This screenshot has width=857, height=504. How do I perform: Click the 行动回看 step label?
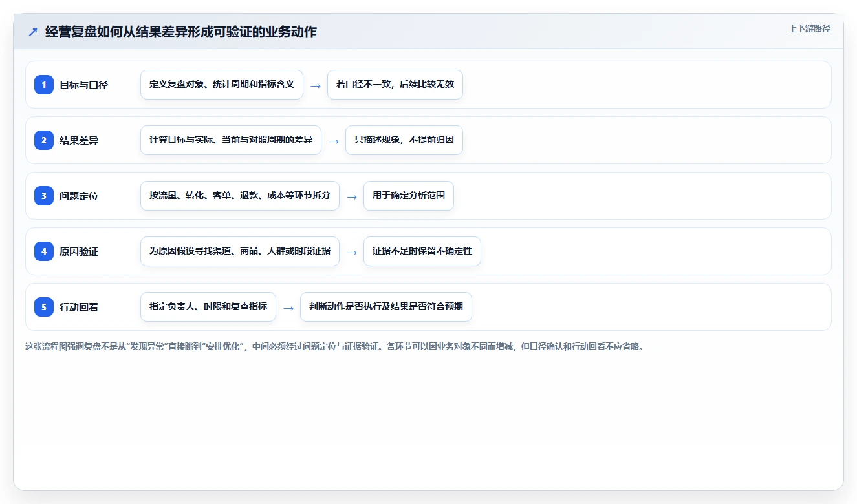[79, 307]
